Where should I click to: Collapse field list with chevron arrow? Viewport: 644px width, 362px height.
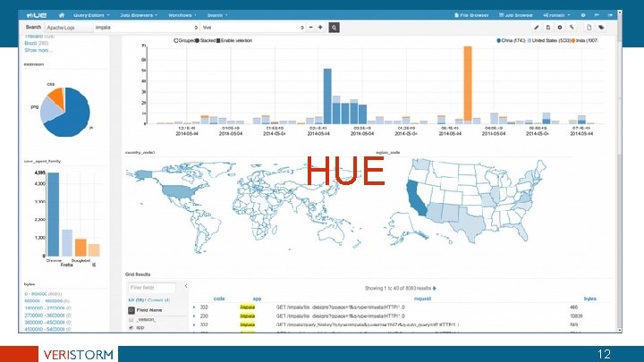(186, 286)
